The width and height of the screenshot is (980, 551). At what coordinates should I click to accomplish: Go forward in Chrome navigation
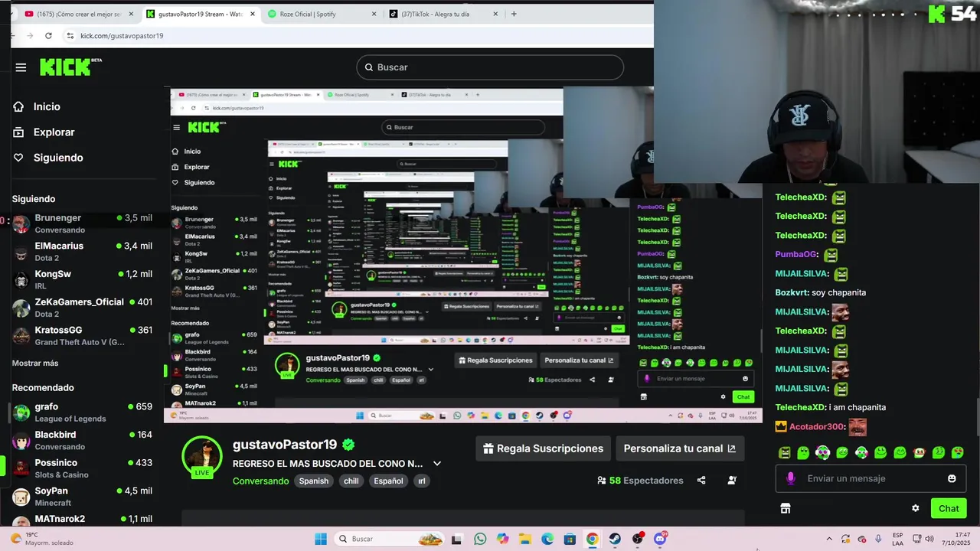click(29, 35)
